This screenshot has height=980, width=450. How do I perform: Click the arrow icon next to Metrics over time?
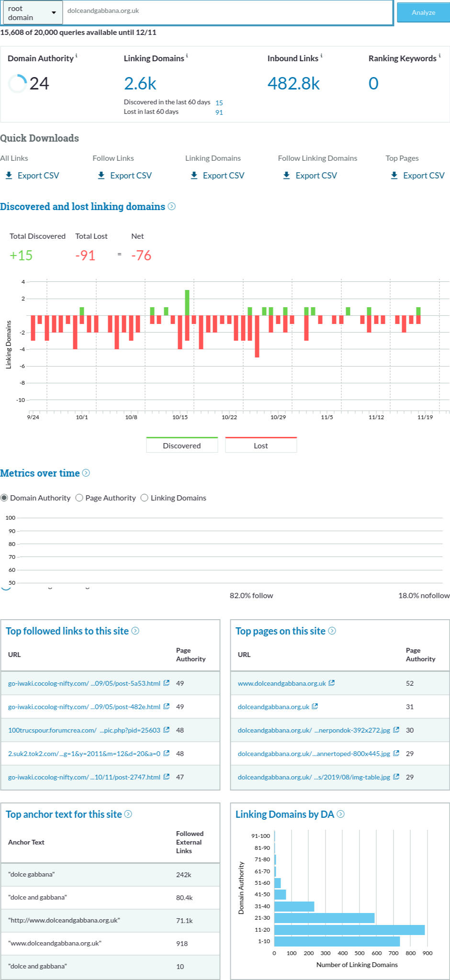(86, 473)
